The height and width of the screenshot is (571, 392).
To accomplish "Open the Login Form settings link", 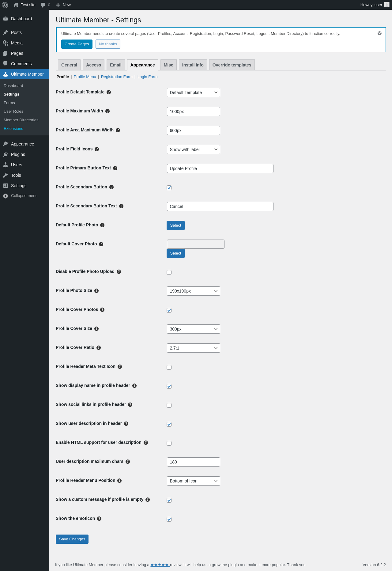I will [x=147, y=77].
